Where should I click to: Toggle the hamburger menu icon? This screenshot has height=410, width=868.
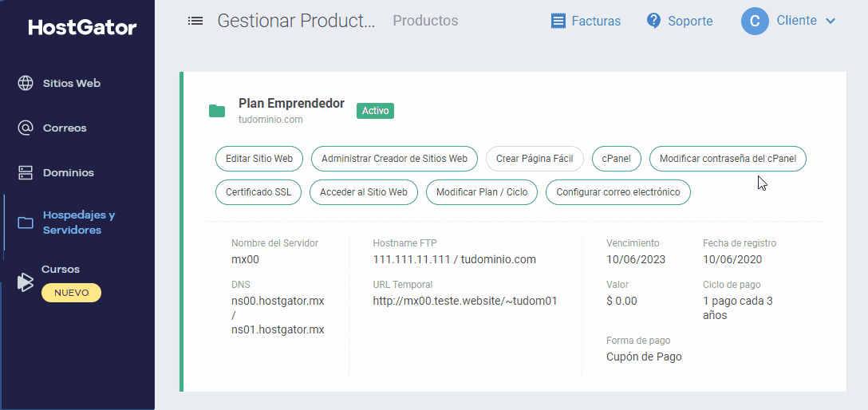pyautogui.click(x=195, y=21)
